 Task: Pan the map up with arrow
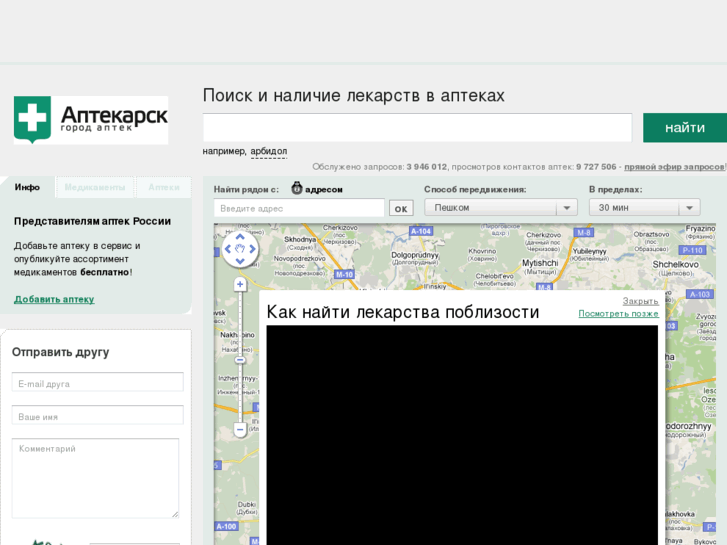tap(240, 236)
